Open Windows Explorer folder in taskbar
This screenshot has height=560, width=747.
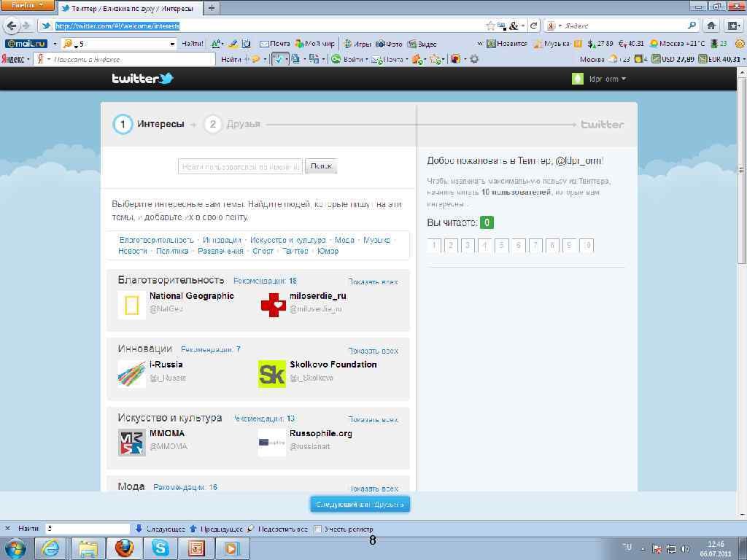[88, 548]
